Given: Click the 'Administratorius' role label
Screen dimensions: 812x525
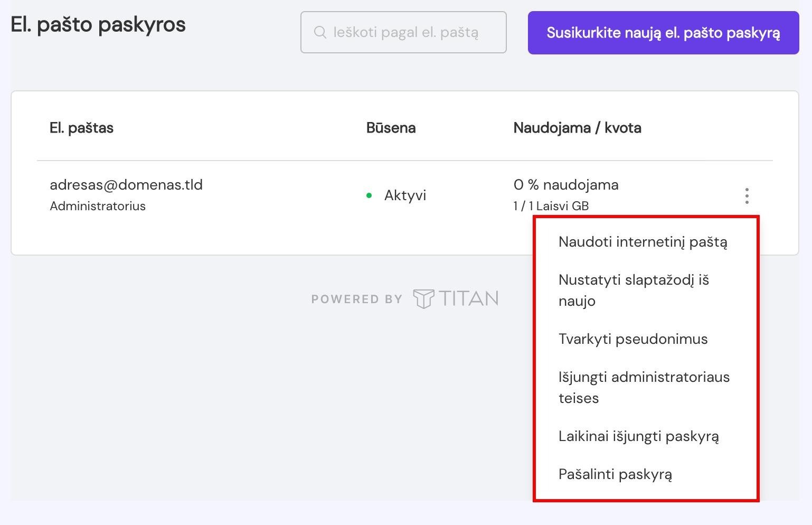Looking at the screenshot, I should tap(98, 206).
